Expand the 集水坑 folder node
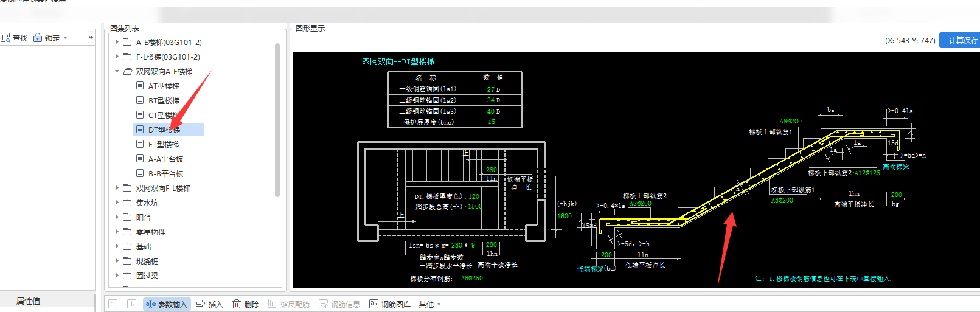 [x=117, y=203]
